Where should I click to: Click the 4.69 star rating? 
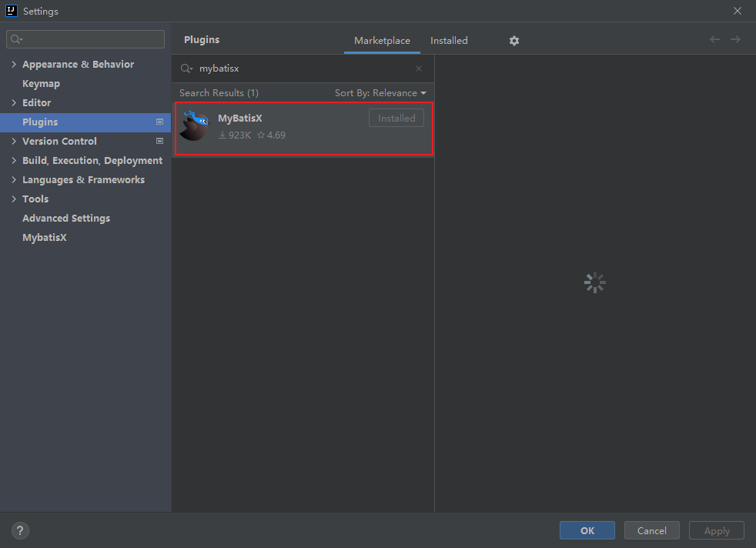point(272,135)
